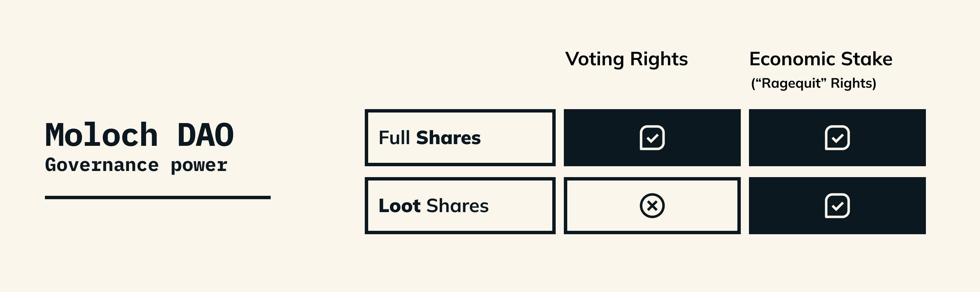Click the Governance power subtitle
This screenshot has height=292, width=980.
pyautogui.click(x=136, y=166)
